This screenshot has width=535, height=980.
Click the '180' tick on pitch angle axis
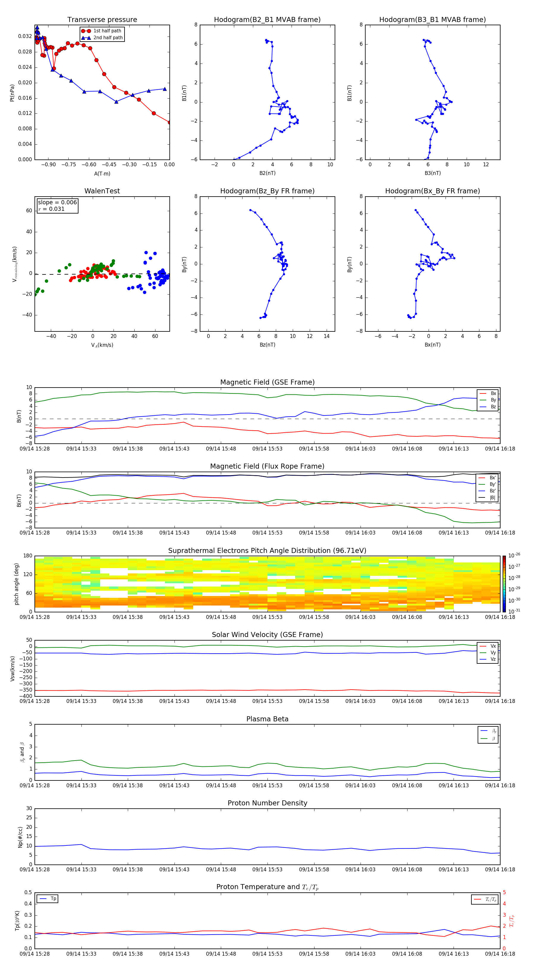click(28, 556)
